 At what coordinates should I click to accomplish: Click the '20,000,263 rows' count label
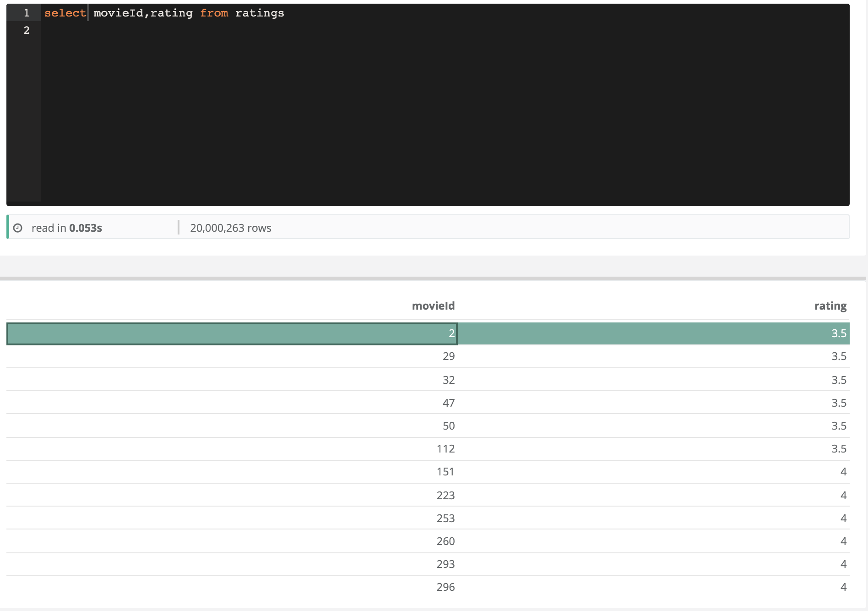pos(230,228)
